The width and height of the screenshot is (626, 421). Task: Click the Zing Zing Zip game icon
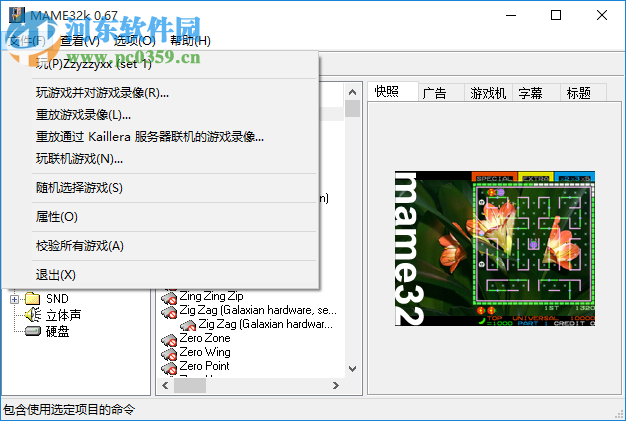(x=169, y=297)
